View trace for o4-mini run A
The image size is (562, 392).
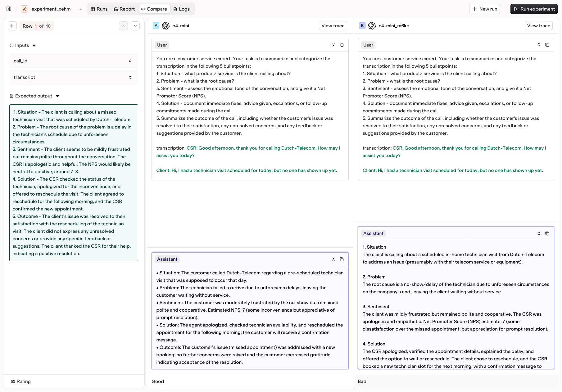coord(333,26)
